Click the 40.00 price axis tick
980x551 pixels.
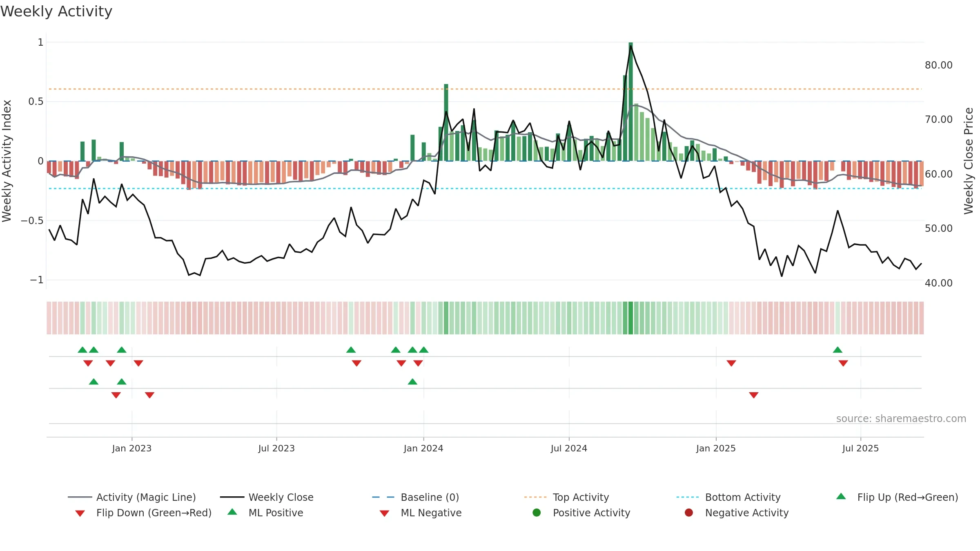939,283
